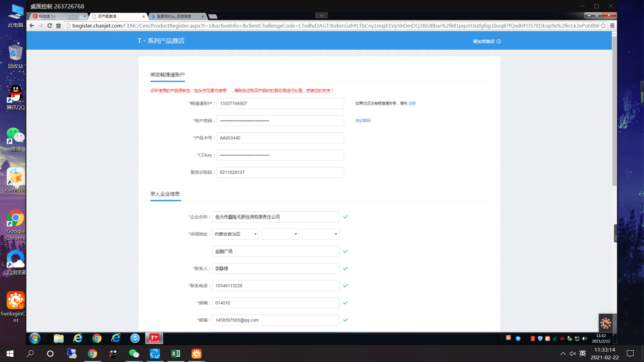Open WeChat from the host taskbar

pyautogui.click(x=134, y=354)
